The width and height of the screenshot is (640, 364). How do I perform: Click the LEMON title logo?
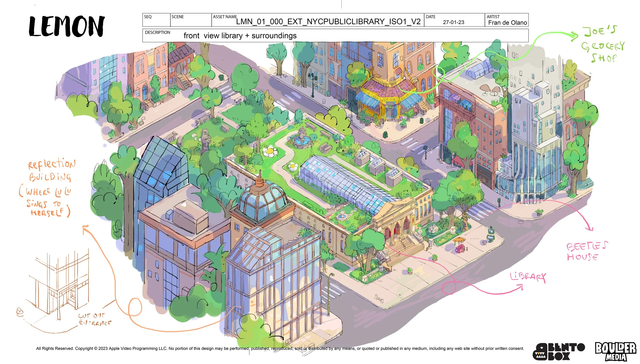click(67, 26)
